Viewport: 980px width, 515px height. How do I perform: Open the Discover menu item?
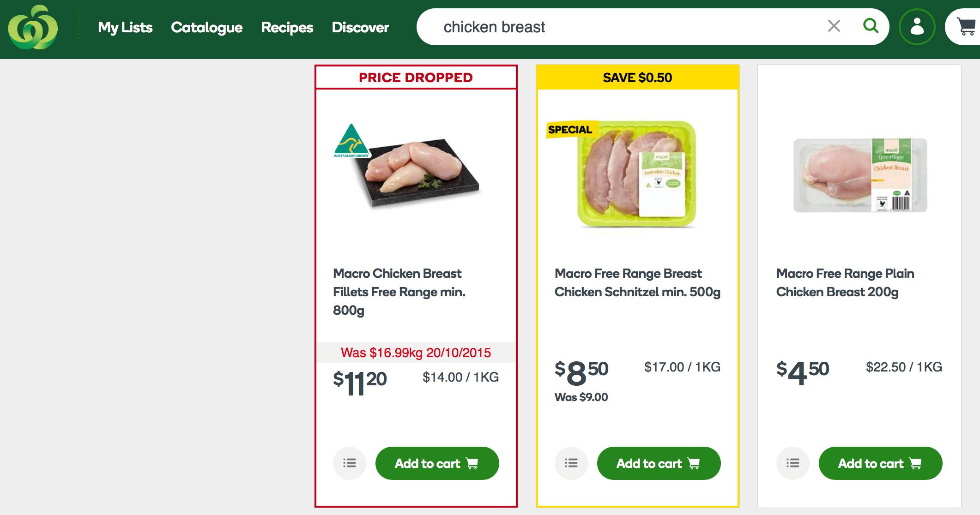[360, 27]
